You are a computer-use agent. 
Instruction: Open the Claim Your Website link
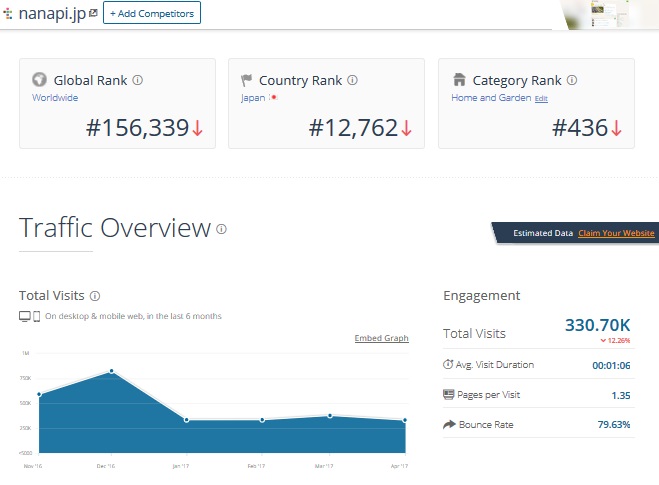pyautogui.click(x=617, y=233)
